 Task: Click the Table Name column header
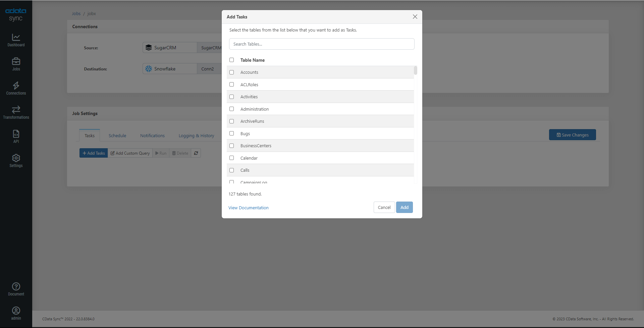click(x=253, y=60)
